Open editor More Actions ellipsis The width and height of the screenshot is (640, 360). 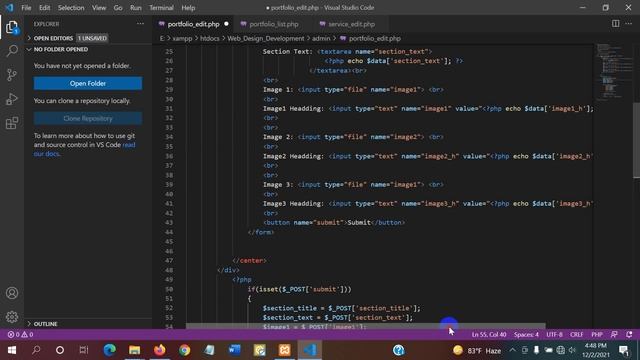(x=628, y=24)
